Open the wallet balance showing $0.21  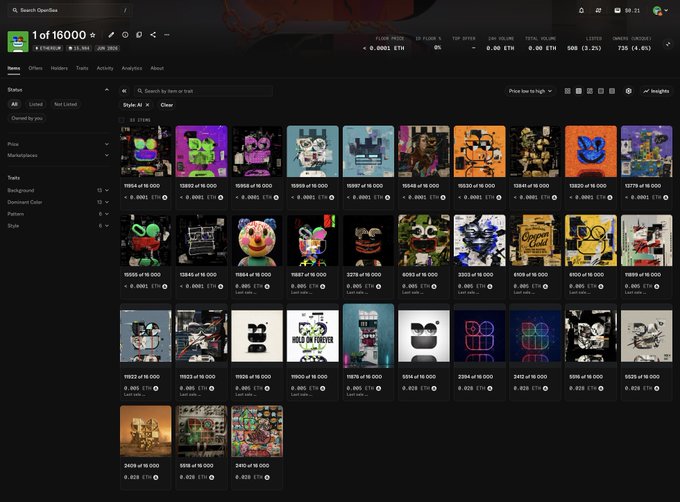pyautogui.click(x=627, y=10)
